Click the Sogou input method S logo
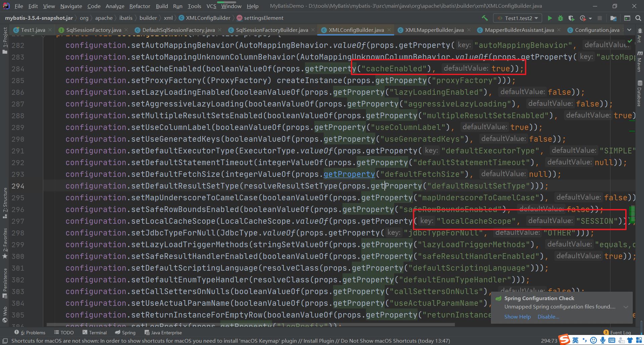Image resolution: width=644 pixels, height=345 pixels. tap(565, 339)
